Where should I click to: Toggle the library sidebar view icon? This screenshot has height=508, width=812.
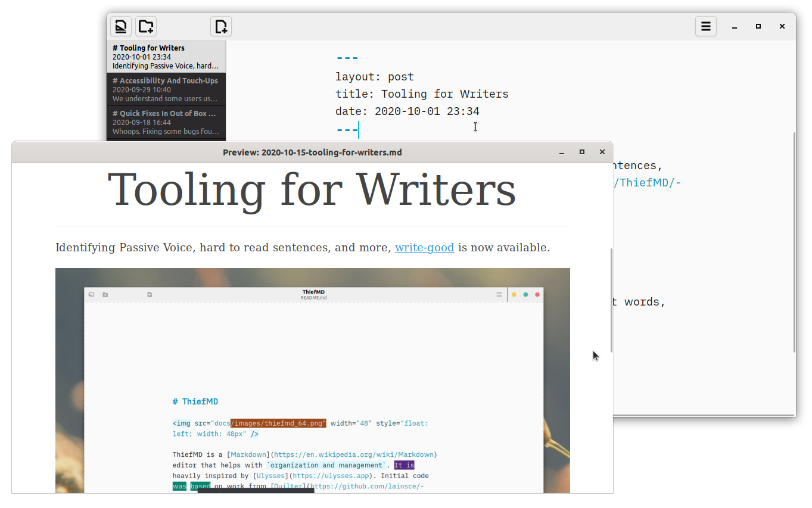point(121,26)
